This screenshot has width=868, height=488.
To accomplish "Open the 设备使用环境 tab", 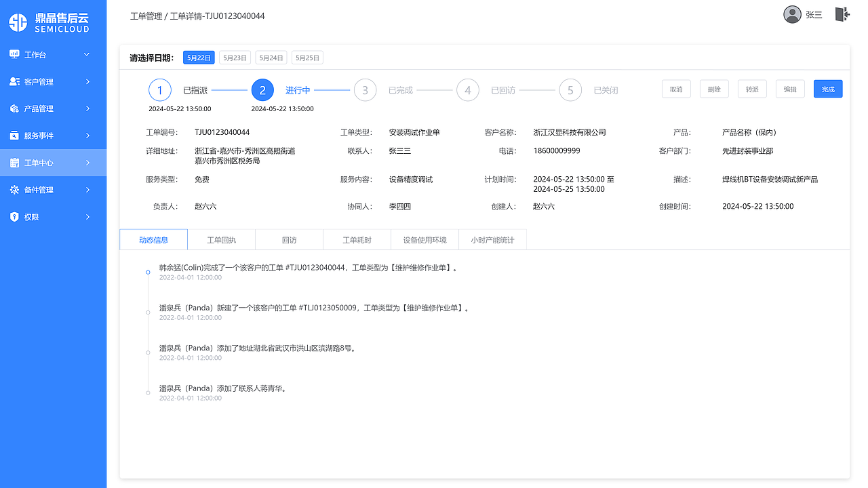I will (425, 239).
